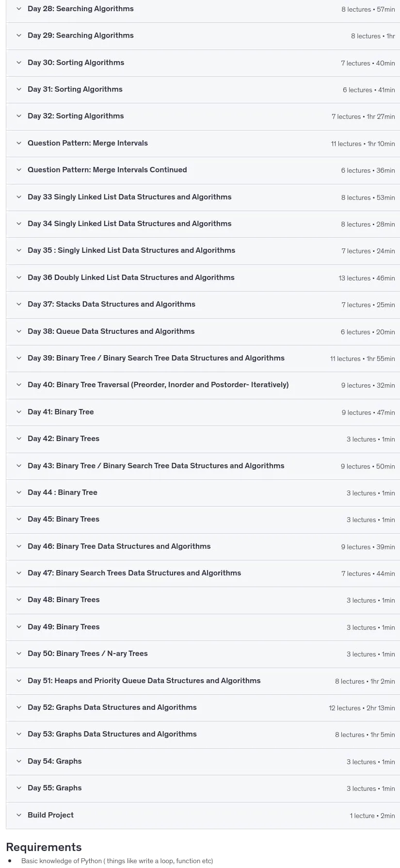Expand Day 39 Binary Search Tree chevron
Viewport: 400px width, 868px height.
coord(19,358)
